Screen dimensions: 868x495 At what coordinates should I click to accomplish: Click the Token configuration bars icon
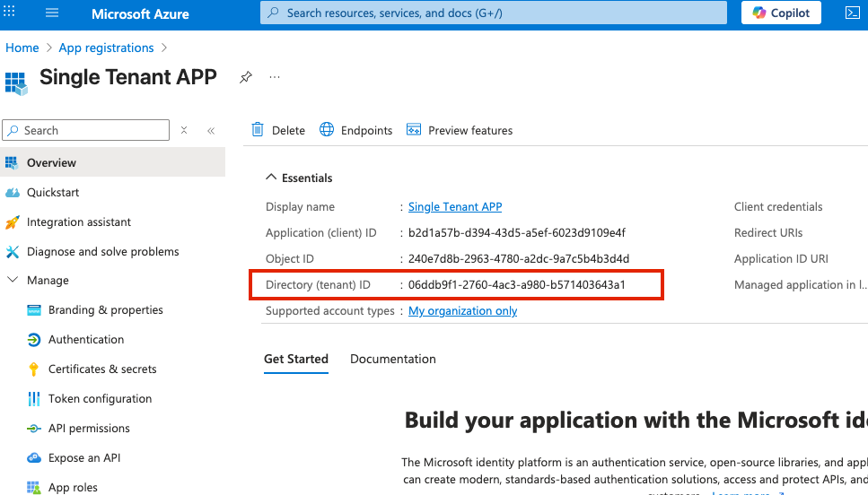34,399
